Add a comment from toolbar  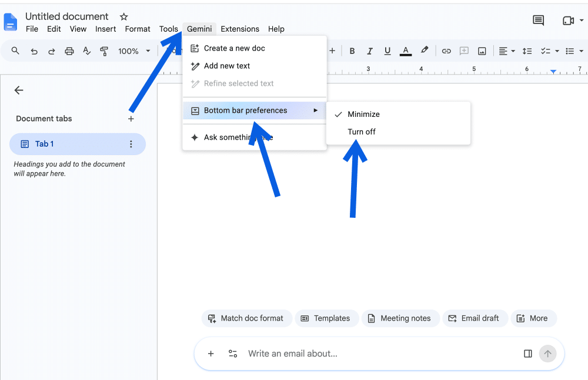464,51
